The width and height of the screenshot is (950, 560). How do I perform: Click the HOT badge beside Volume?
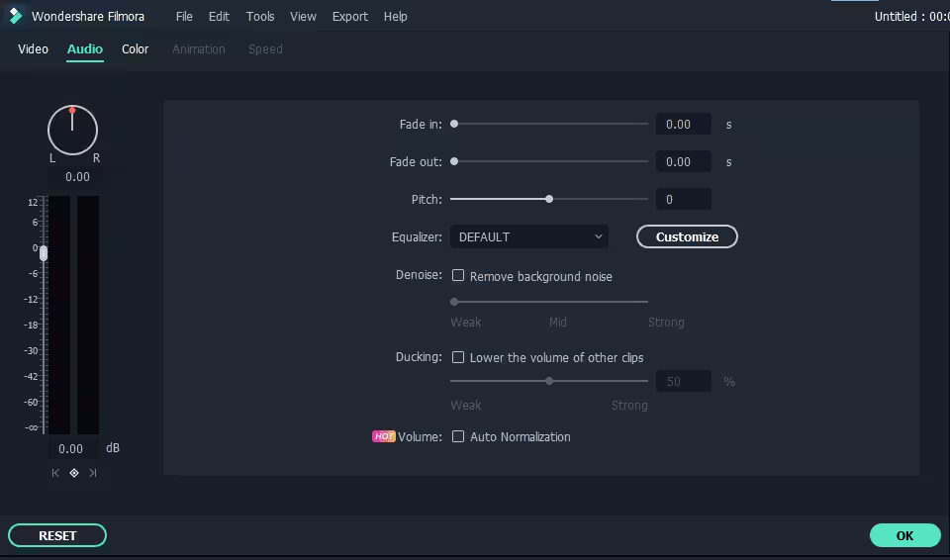click(383, 436)
